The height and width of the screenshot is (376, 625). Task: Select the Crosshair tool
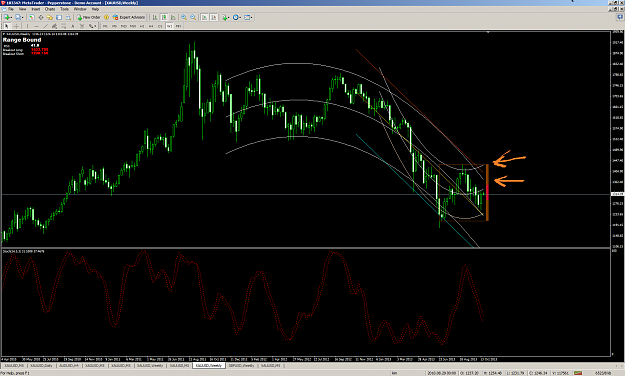(16, 26)
